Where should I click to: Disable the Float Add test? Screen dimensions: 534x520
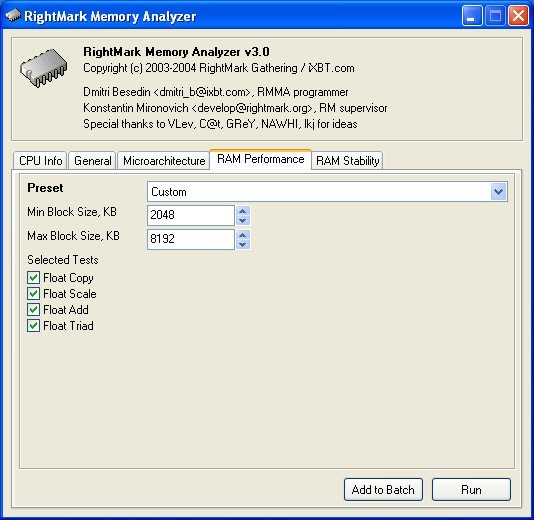[33, 310]
